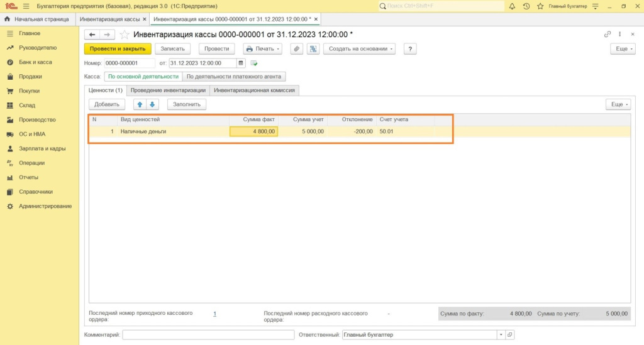Image resolution: width=644 pixels, height=345 pixels.
Task: Click the paperclip attachments icon
Action: [297, 49]
